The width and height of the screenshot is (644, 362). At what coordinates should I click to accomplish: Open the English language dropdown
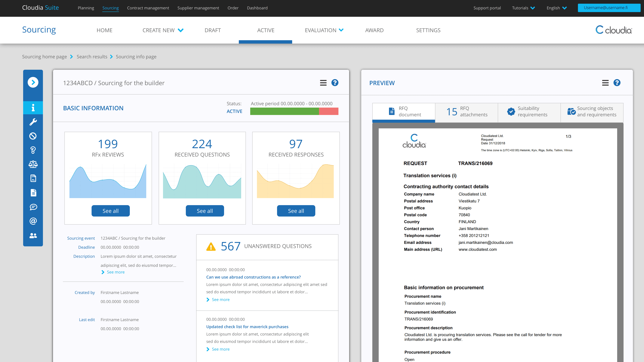(556, 8)
